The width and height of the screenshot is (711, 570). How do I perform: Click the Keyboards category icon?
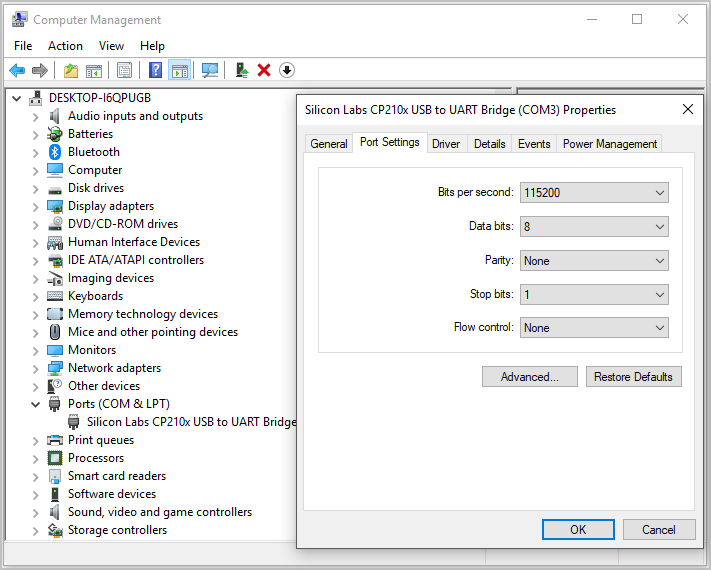(x=55, y=296)
